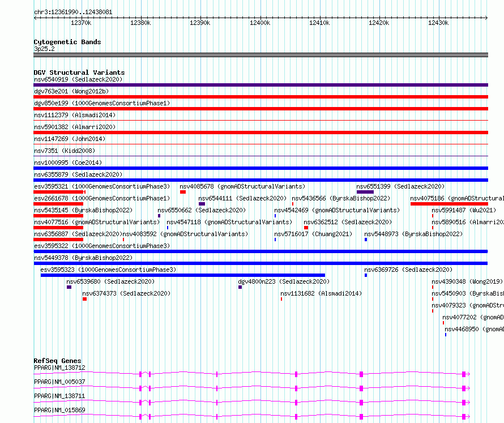Image resolution: width=504 pixels, height=423 pixels.
Task: Click the 3p25.2 cytogenetic band bar
Action: click(x=260, y=55)
